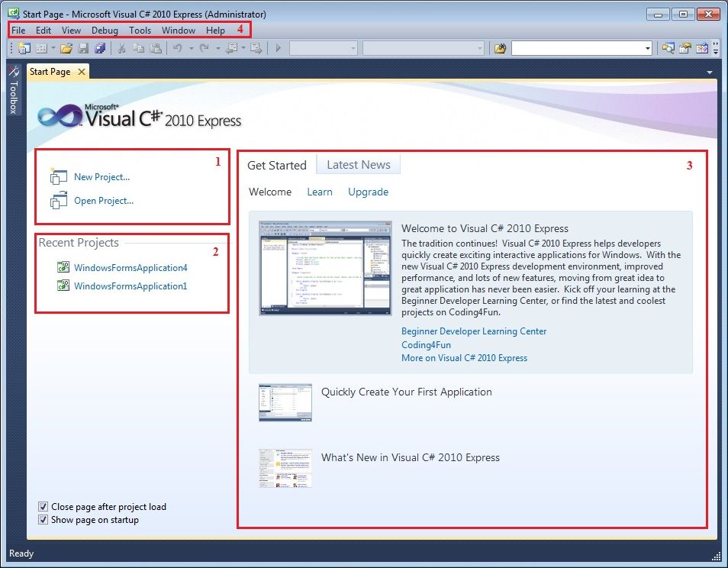Open recent project WindowsFormsApplication4
This screenshot has width=728, height=568.
click(130, 268)
